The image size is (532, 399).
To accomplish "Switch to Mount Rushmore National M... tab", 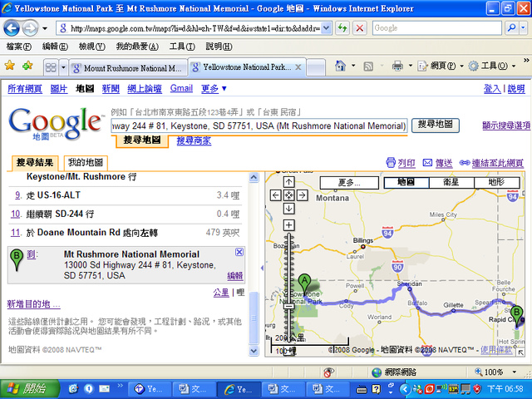I will click(128, 68).
